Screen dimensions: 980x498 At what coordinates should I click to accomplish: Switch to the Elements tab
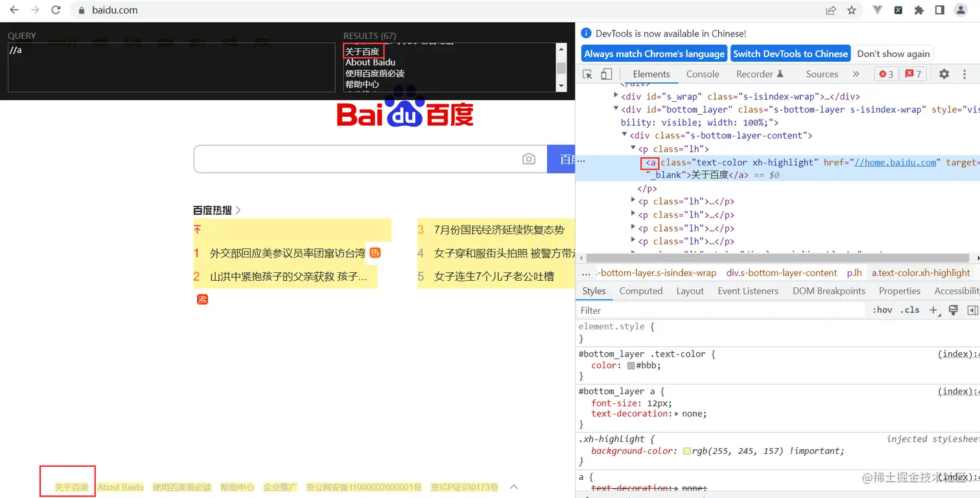(x=651, y=74)
